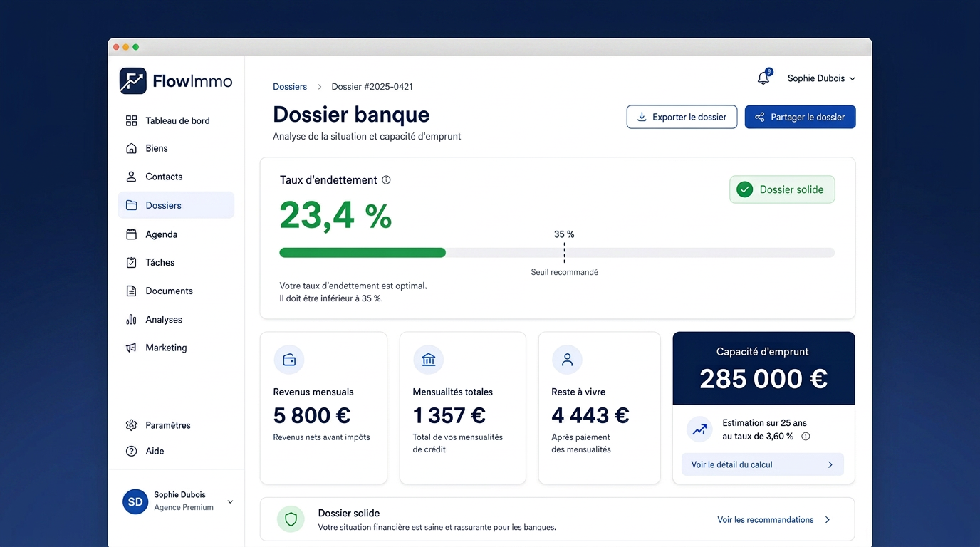The image size is (980, 547).
Task: Click Exporter le dossier button
Action: coord(682,117)
